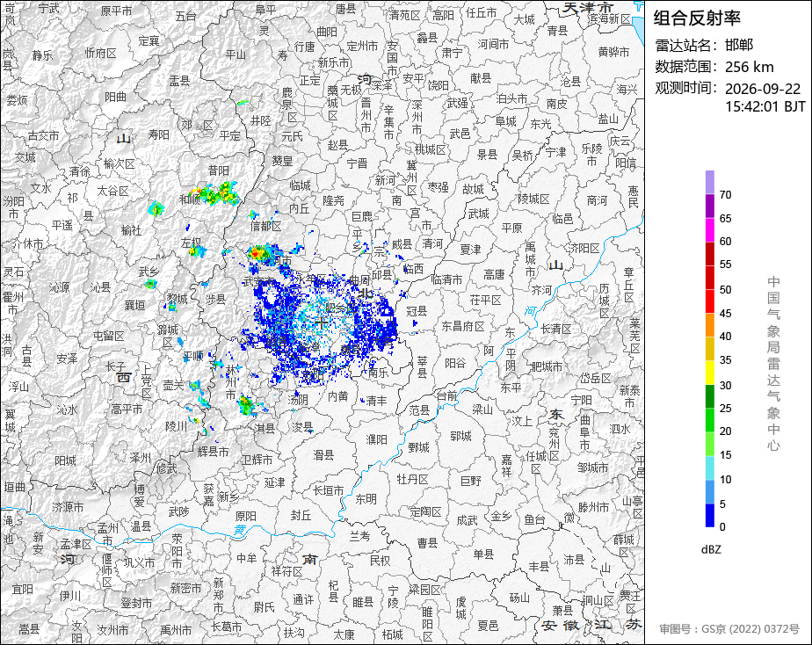Select the 左权 county label
The height and width of the screenshot is (645, 812).
(x=191, y=242)
